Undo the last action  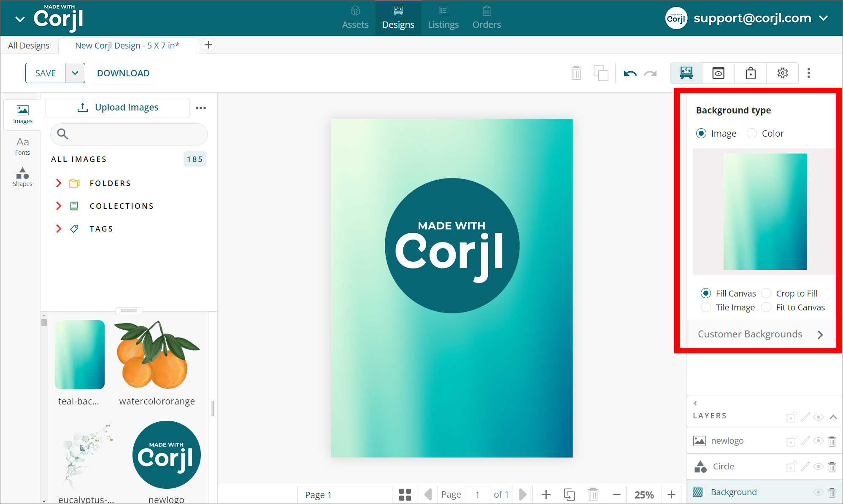[630, 73]
